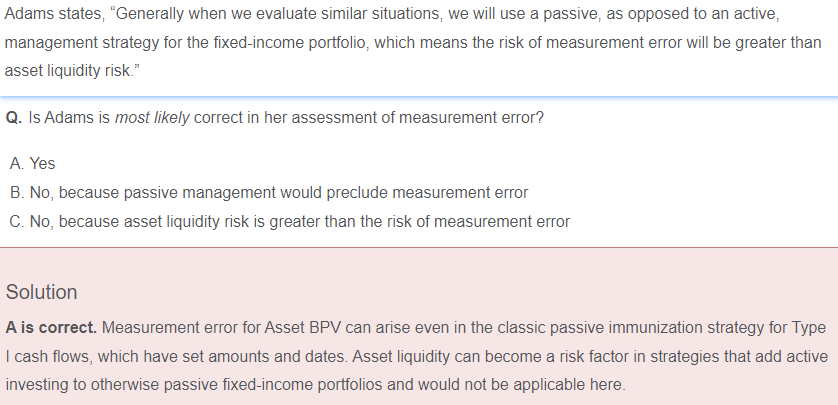
Task: Click the bold 'A is correct.' text
Action: [51, 327]
